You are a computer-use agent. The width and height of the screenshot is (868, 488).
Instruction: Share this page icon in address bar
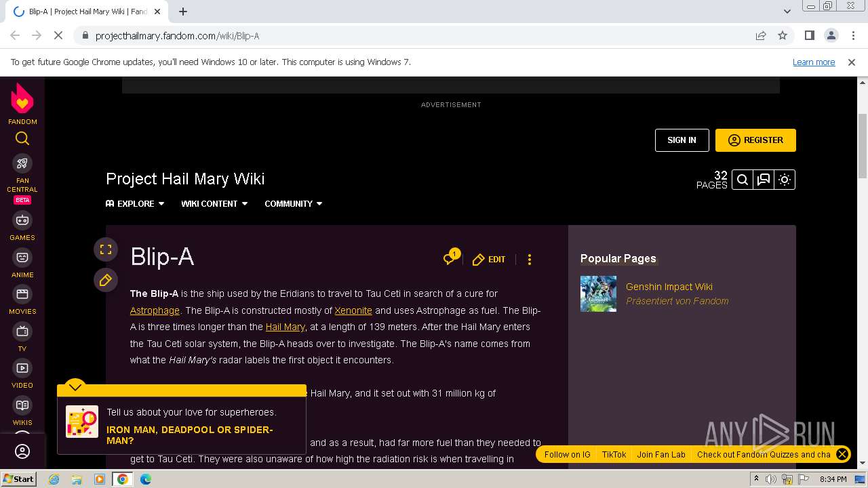[761, 35]
